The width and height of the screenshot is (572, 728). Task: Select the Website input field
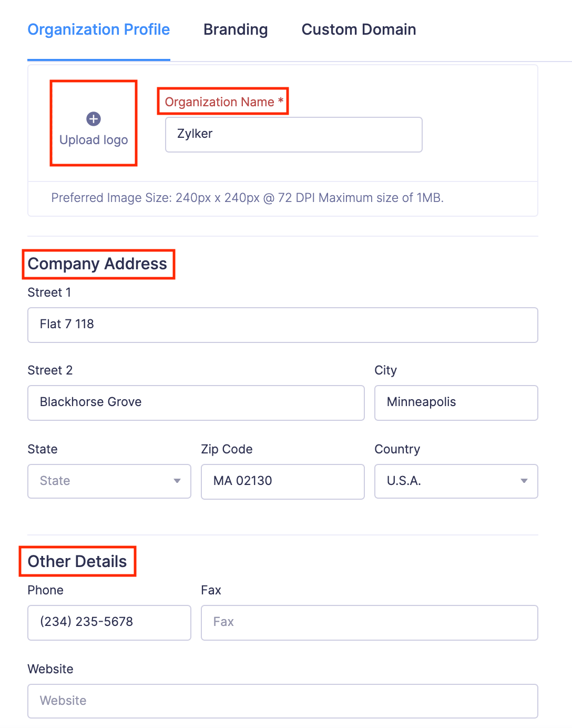pyautogui.click(x=283, y=701)
